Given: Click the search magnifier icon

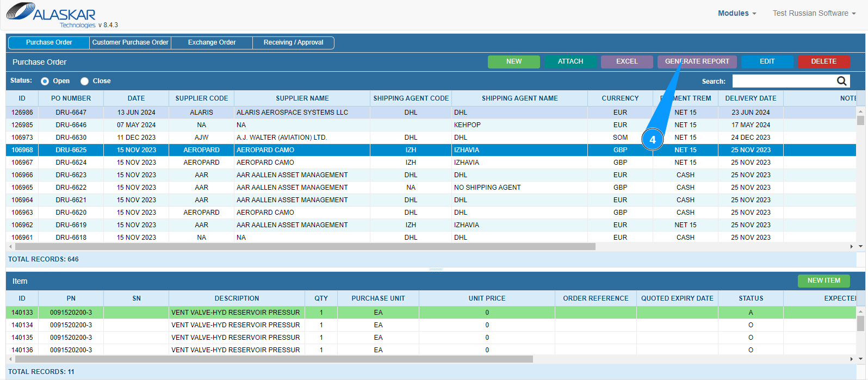Looking at the screenshot, I should [841, 81].
